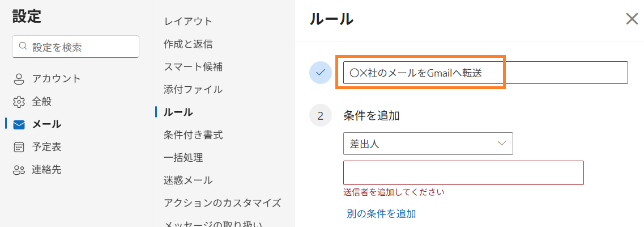644x227 pixels.
Task: Open 添付ファイル settings
Action: [193, 90]
